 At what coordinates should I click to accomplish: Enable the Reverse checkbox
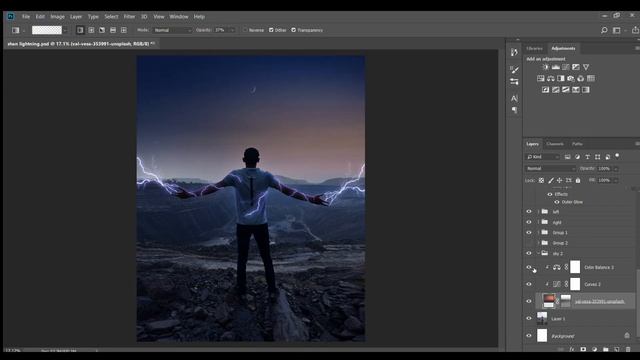coord(245,30)
